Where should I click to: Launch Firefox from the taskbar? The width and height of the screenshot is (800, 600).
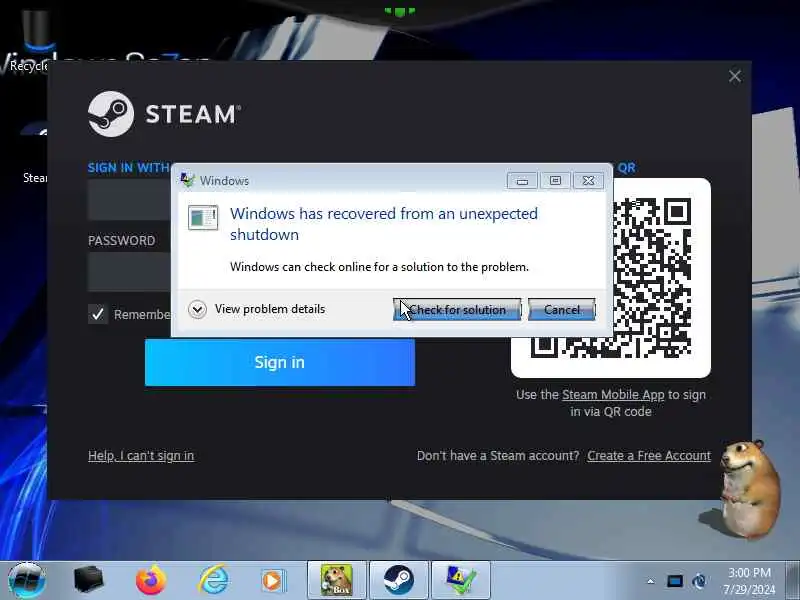coord(151,580)
